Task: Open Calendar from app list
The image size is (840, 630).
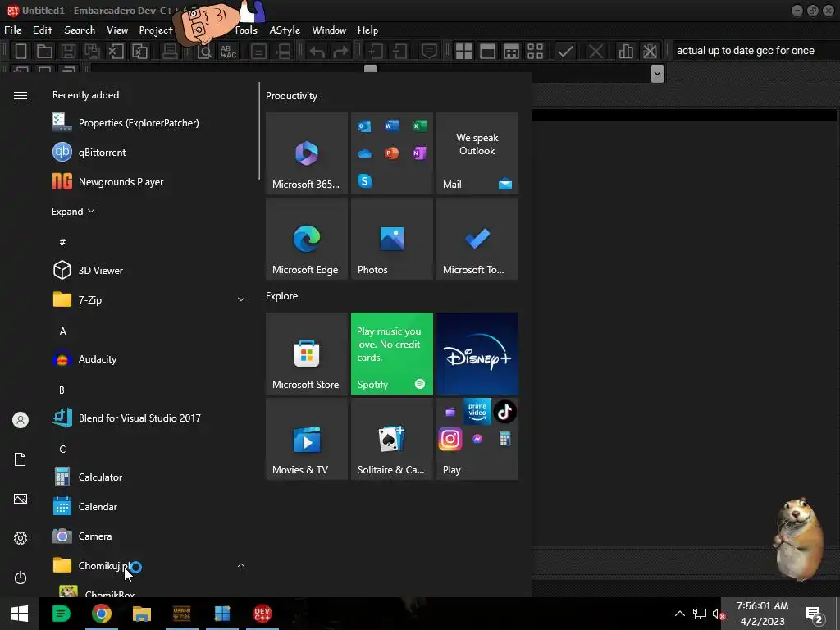Action: (x=150, y=506)
